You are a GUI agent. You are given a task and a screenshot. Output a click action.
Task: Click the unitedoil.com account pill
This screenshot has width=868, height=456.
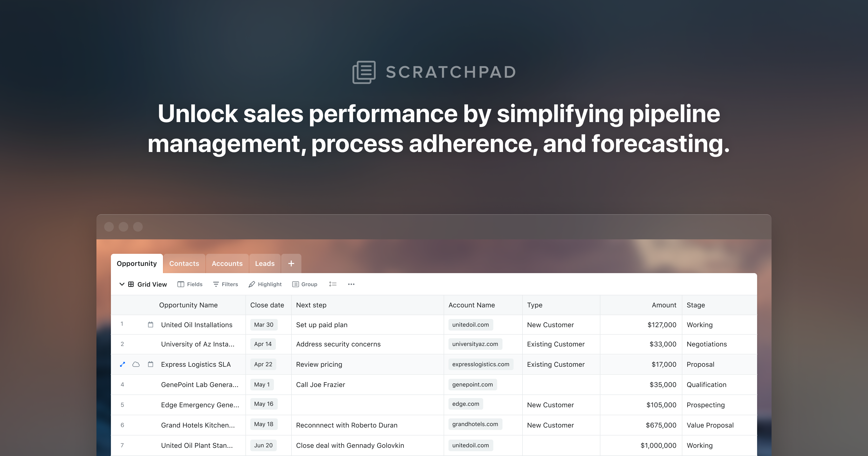coord(470,325)
